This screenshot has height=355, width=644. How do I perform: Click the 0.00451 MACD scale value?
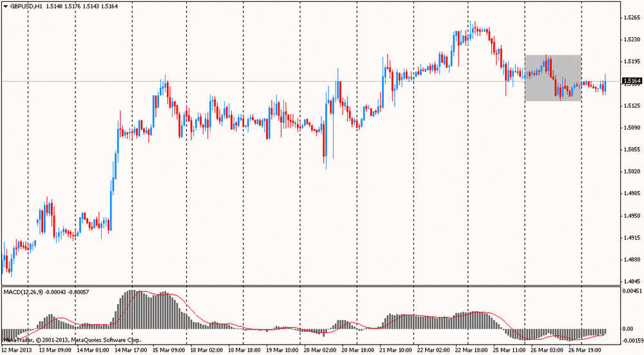point(633,291)
